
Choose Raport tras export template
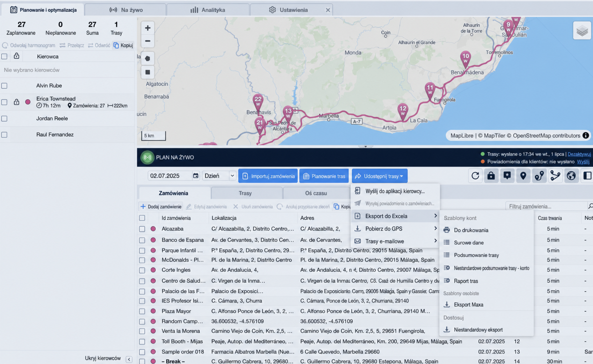click(486, 281)
